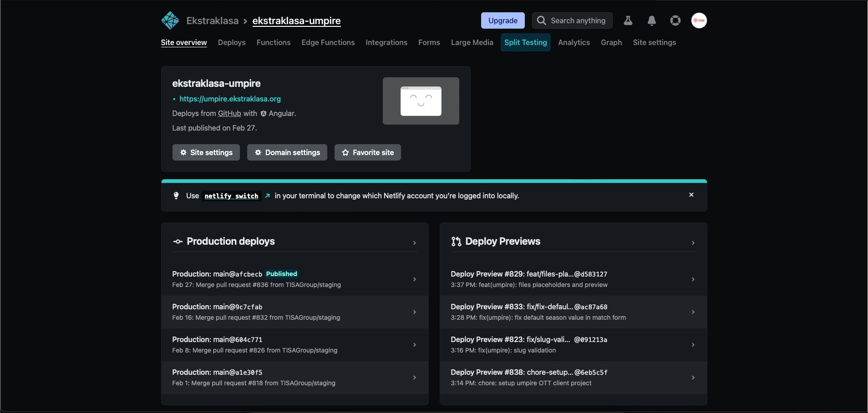868x413 pixels.
Task: Open Deploy Preview #833 fix/fix-defaul row
Action: pyautogui.click(x=574, y=312)
